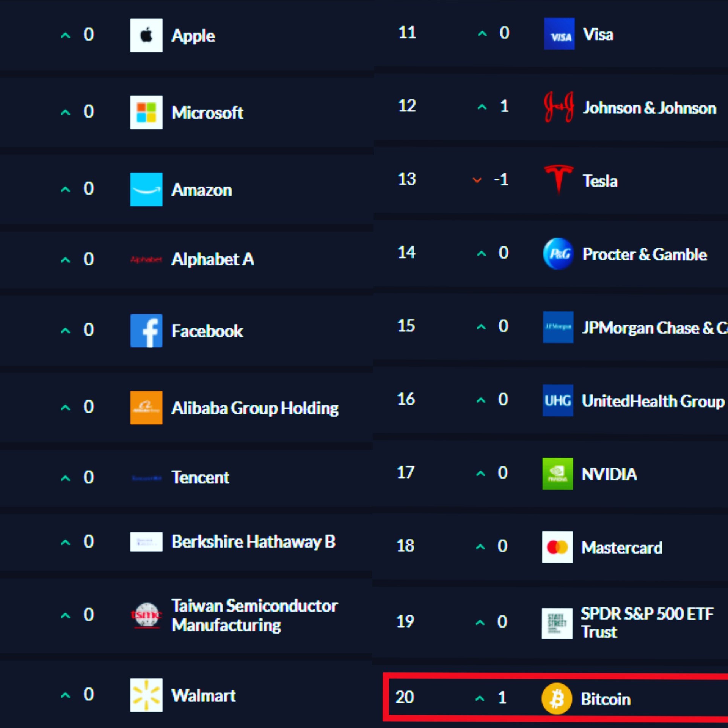Image resolution: width=728 pixels, height=728 pixels.
Task: Click rank number 17
Action: pyautogui.click(x=405, y=472)
